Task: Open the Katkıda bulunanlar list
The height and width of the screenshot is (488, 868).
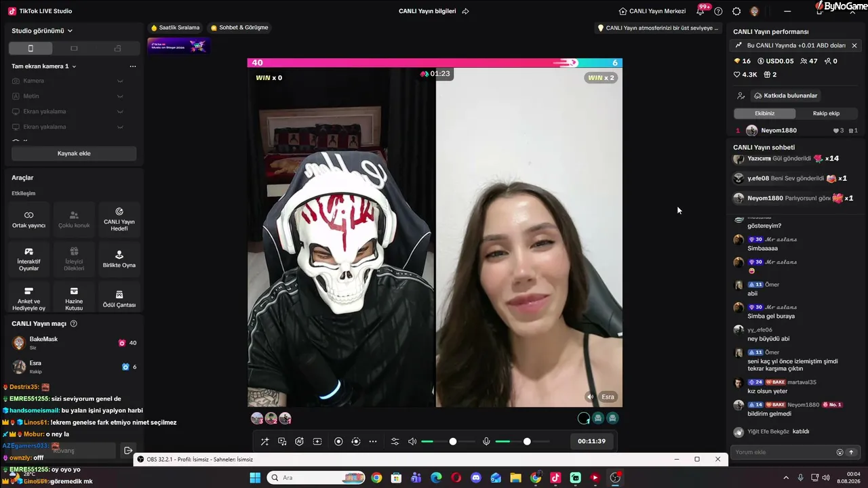Action: coord(785,96)
